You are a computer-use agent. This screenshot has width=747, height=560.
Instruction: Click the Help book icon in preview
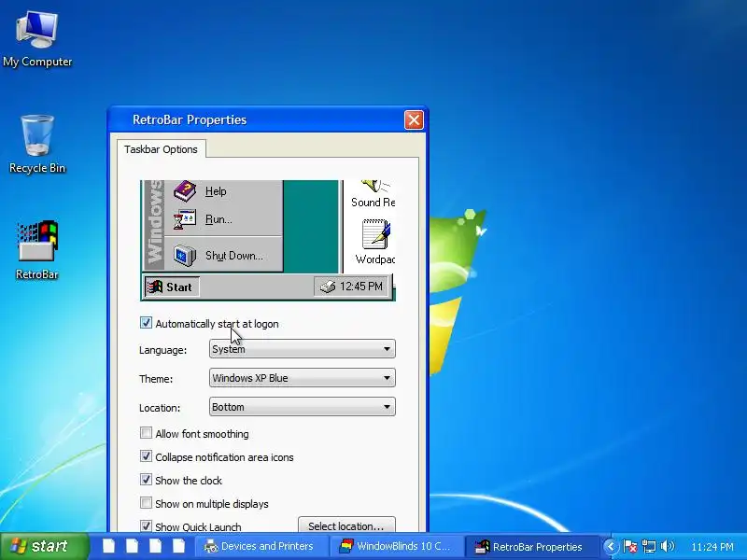185,191
